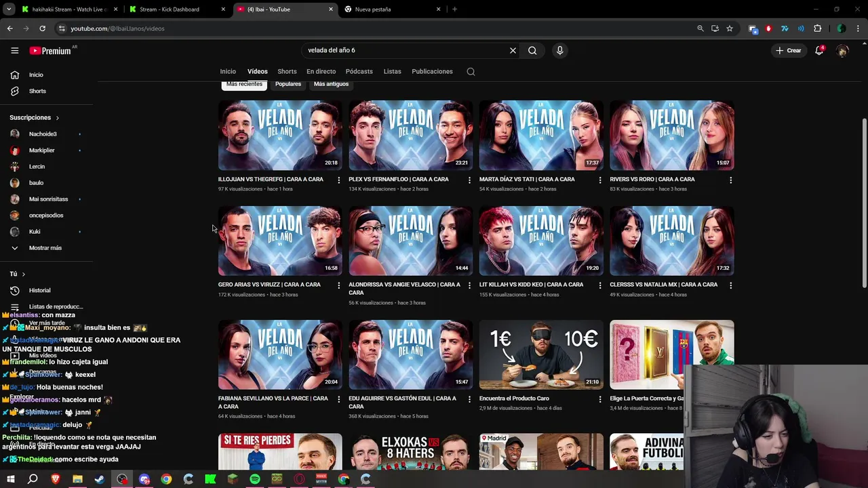Open the Listas channel tab
Image resolution: width=868 pixels, height=488 pixels.
coord(392,71)
